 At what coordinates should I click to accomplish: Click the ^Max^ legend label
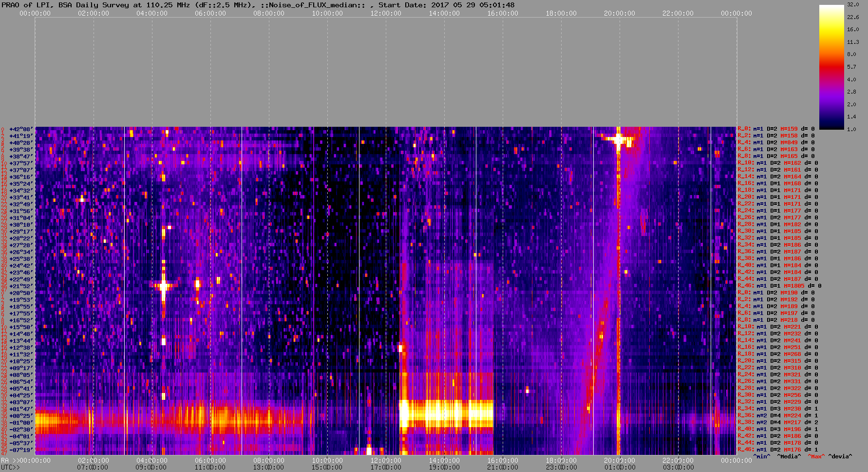pos(816,457)
